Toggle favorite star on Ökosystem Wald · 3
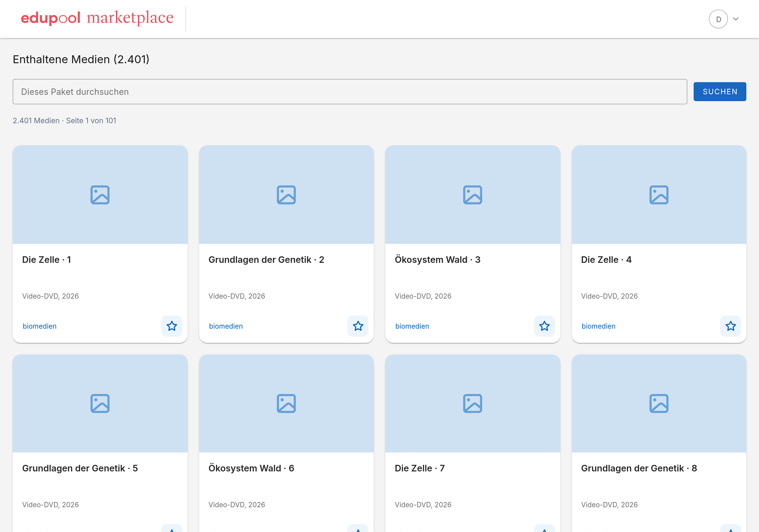This screenshot has height=532, width=759. pos(544,326)
